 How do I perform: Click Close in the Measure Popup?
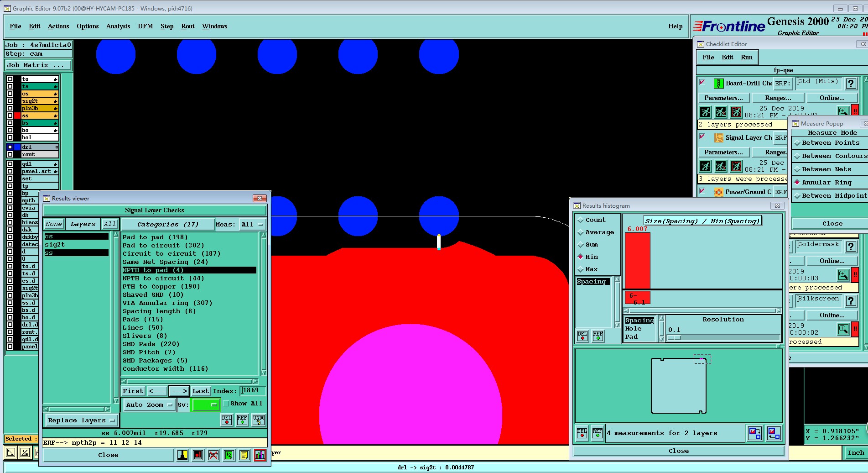(x=832, y=224)
